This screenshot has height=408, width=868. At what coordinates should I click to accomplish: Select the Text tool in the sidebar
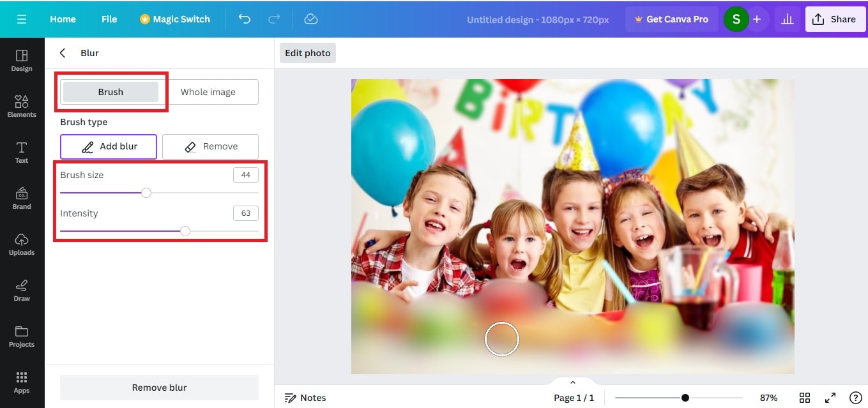point(22,151)
